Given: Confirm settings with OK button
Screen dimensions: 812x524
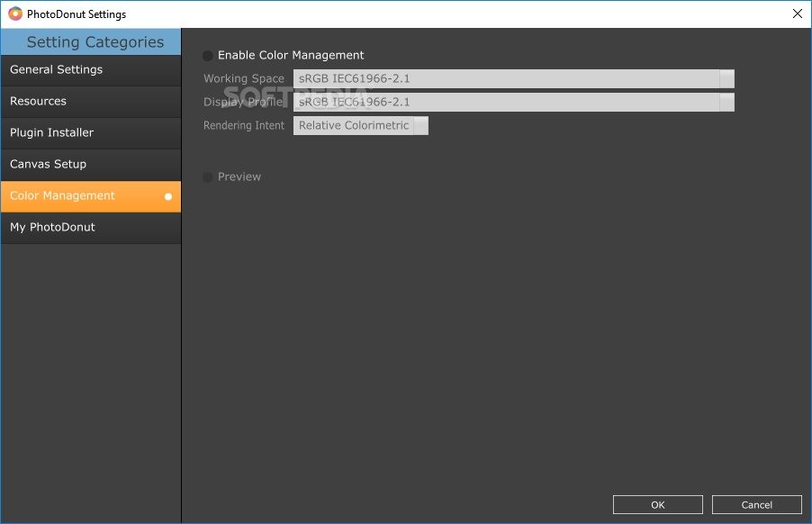Looking at the screenshot, I should click(658, 505).
